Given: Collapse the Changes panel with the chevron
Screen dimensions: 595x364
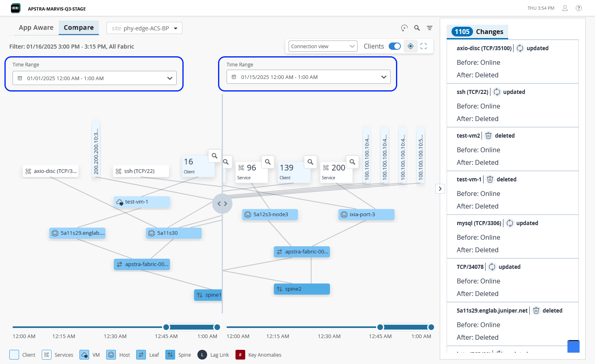Looking at the screenshot, I should coord(440,189).
